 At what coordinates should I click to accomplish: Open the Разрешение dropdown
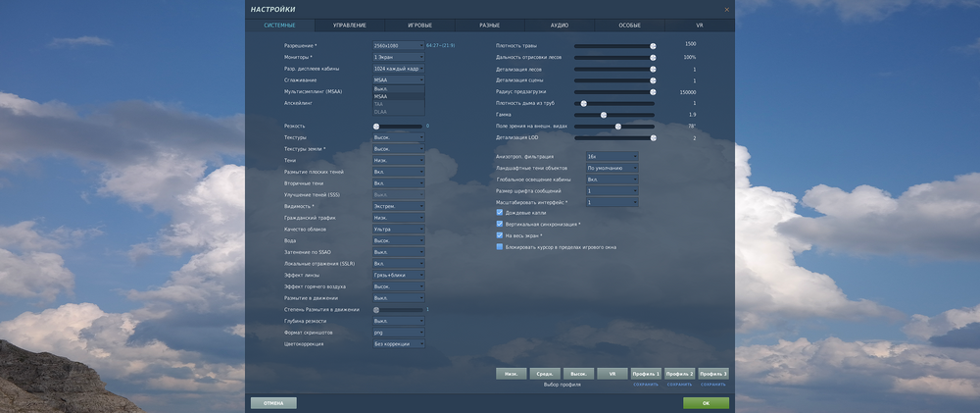click(399, 46)
